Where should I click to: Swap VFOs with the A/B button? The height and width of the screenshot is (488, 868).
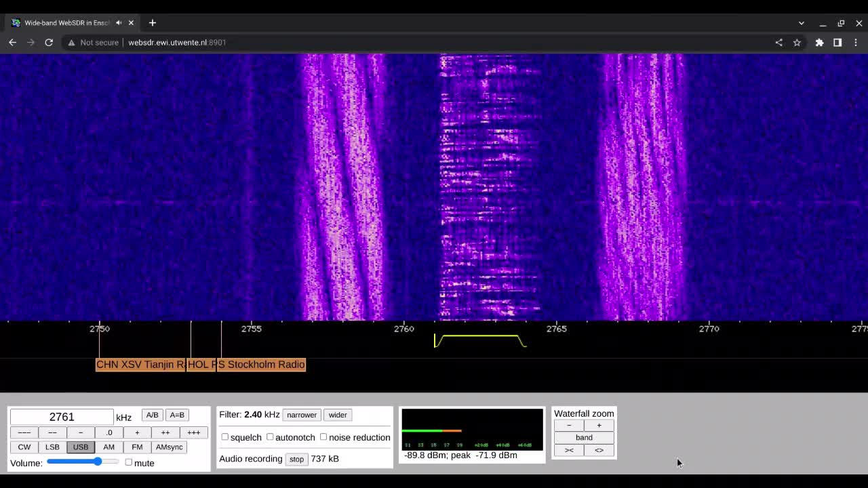[x=152, y=415]
